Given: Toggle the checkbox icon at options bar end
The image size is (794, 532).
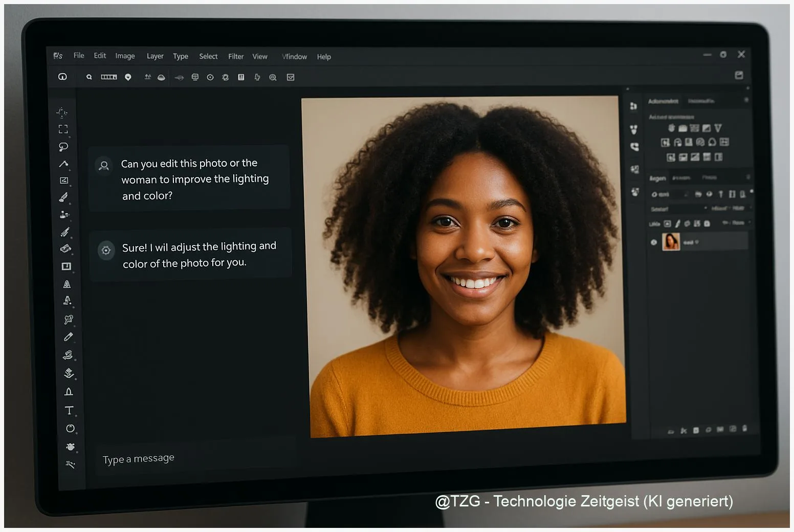Looking at the screenshot, I should (x=291, y=77).
